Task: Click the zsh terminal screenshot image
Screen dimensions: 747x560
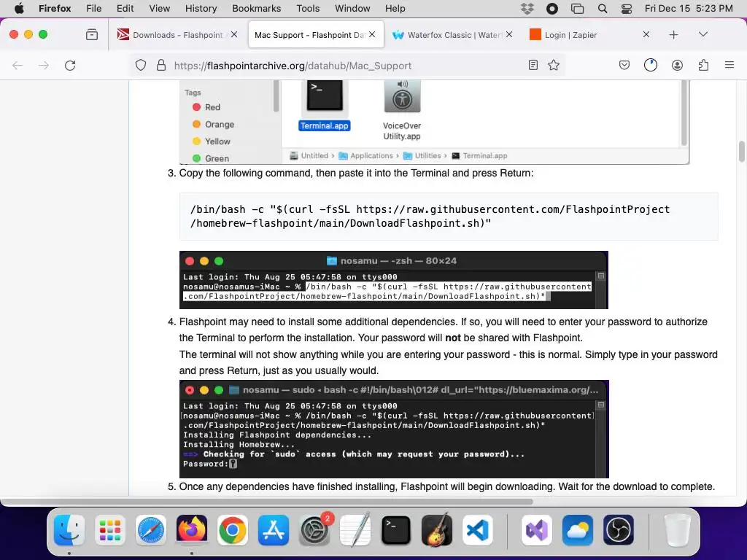Action: click(393, 280)
